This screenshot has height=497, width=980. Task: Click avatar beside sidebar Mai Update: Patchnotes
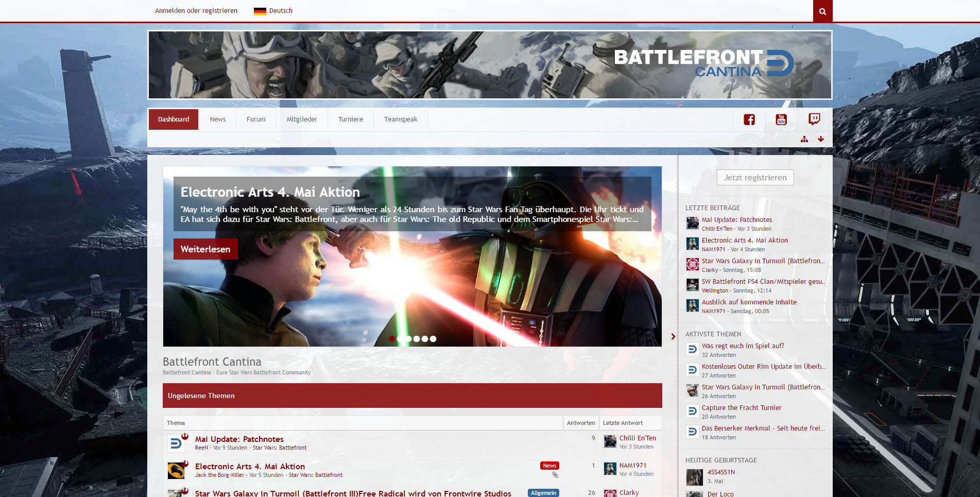[693, 223]
